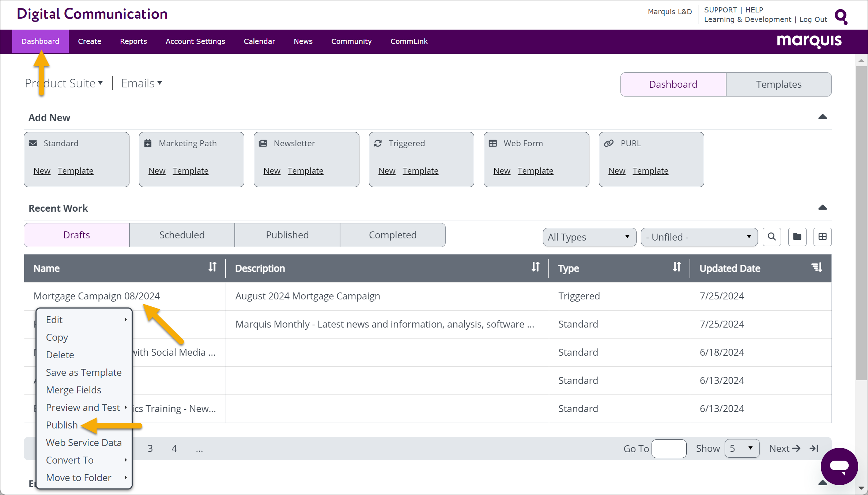Jump to last page arrow icon
The width and height of the screenshot is (868, 495).
(814, 449)
